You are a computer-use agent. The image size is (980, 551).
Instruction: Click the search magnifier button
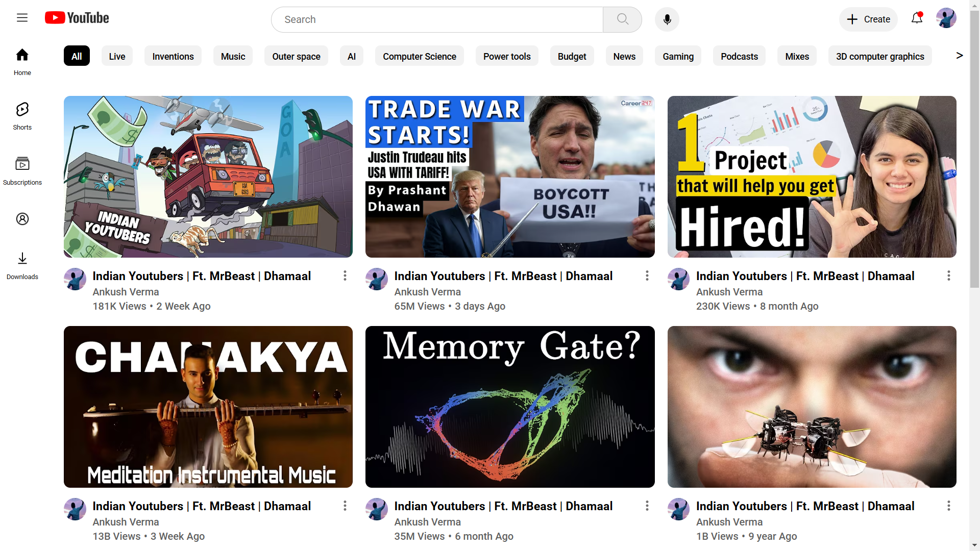tap(622, 19)
